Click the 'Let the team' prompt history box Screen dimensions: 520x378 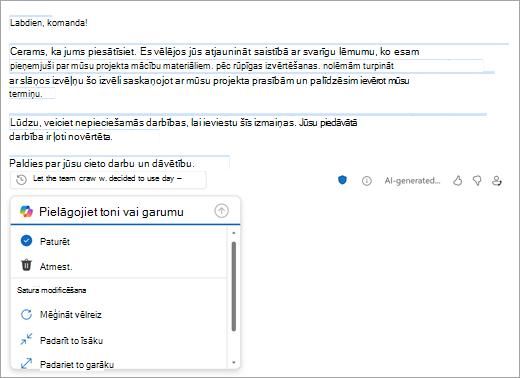pos(108,180)
